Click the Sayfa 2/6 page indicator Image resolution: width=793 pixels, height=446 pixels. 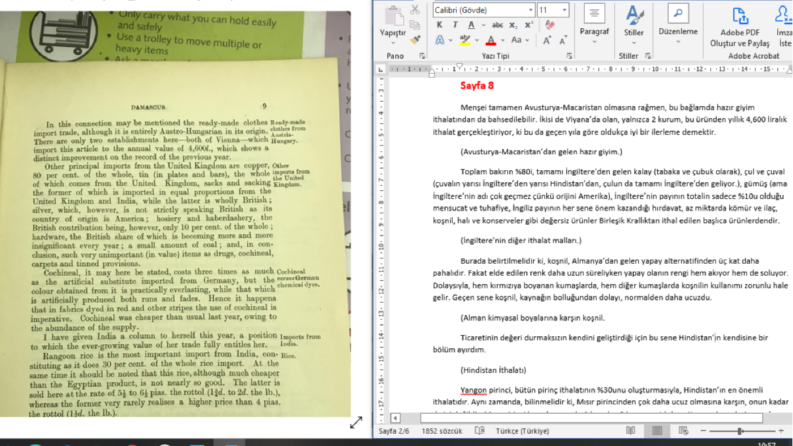pyautogui.click(x=394, y=431)
